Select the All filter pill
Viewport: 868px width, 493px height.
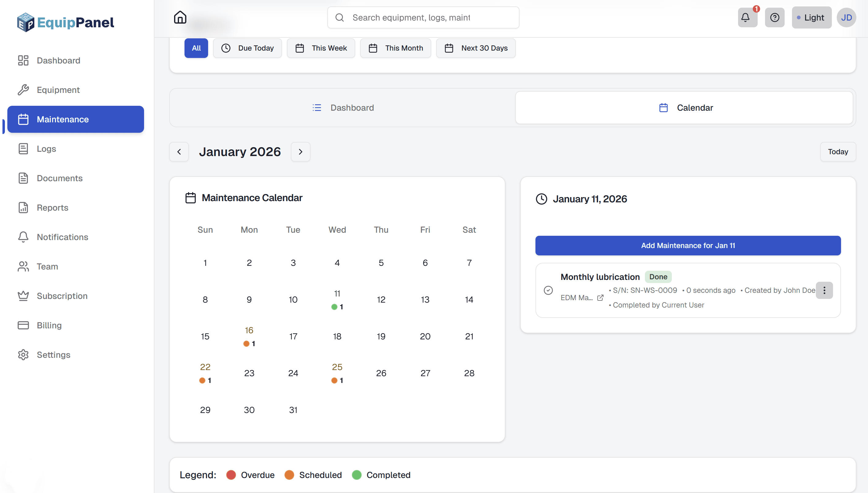click(196, 48)
